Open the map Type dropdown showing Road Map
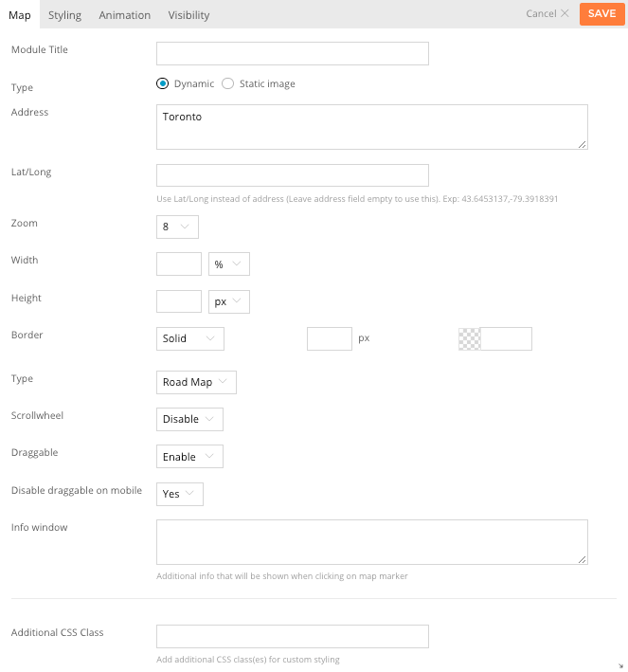Viewport: 628px width, 672px height. pyautogui.click(x=196, y=382)
